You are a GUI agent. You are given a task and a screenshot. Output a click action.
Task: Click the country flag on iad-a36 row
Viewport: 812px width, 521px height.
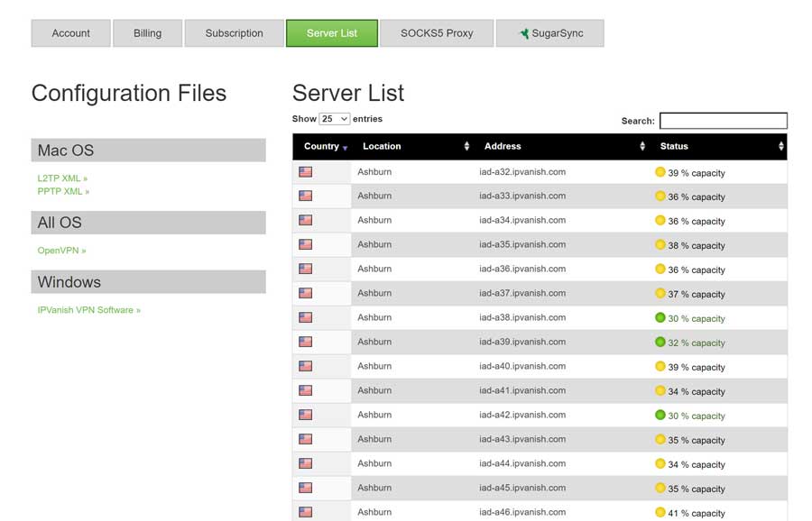306,269
